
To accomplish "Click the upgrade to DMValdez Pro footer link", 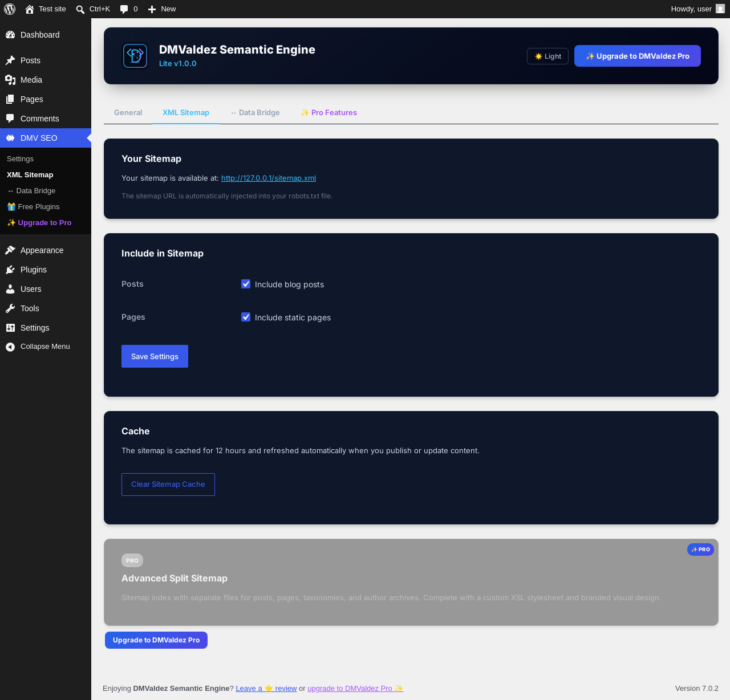I will [x=355, y=689].
